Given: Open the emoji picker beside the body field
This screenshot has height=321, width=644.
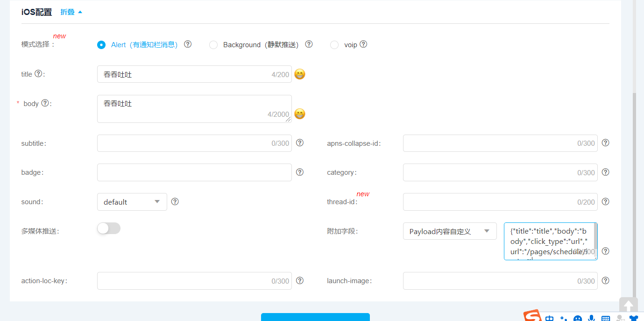Looking at the screenshot, I should coord(299,114).
